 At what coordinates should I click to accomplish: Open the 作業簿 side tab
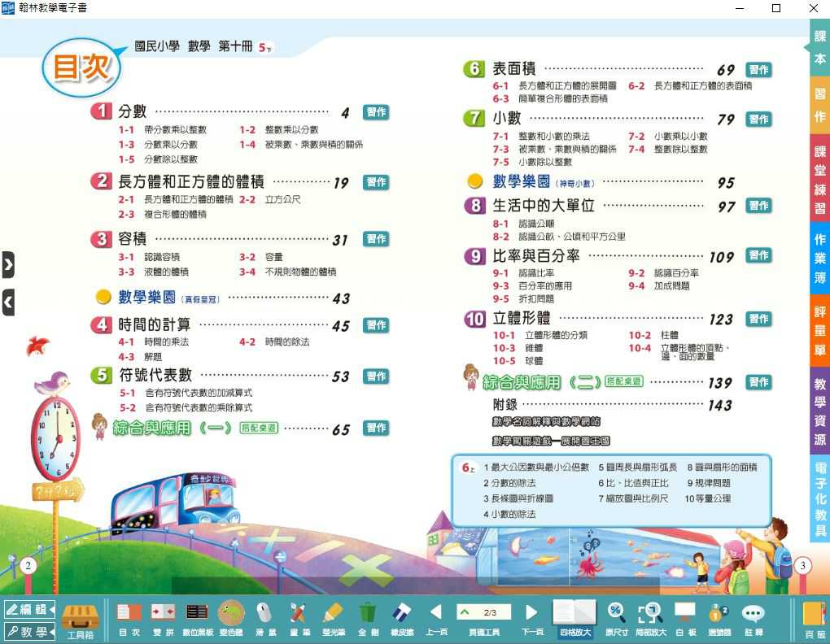819,258
